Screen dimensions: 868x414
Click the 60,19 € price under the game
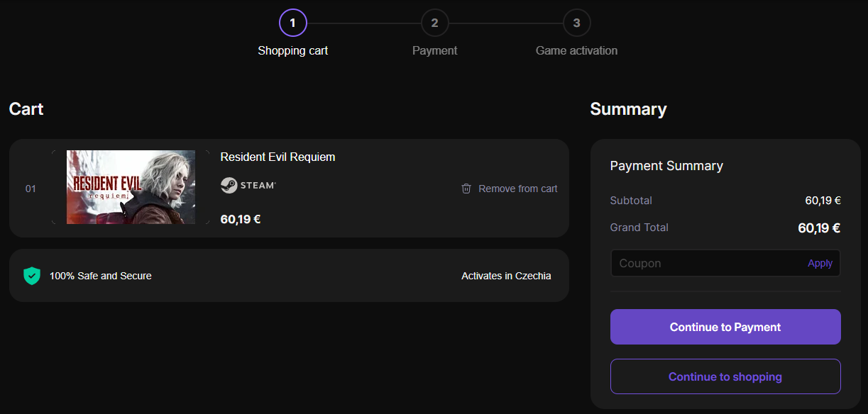point(241,219)
